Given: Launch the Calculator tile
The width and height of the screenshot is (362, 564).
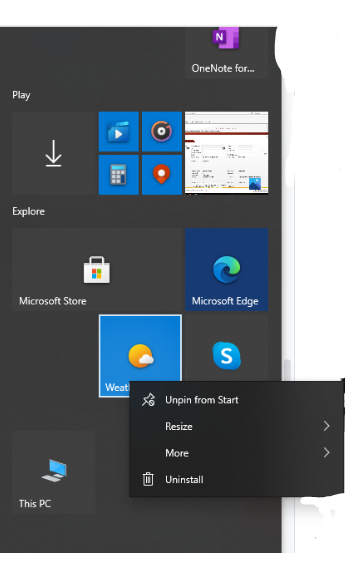Looking at the screenshot, I should point(118,175).
